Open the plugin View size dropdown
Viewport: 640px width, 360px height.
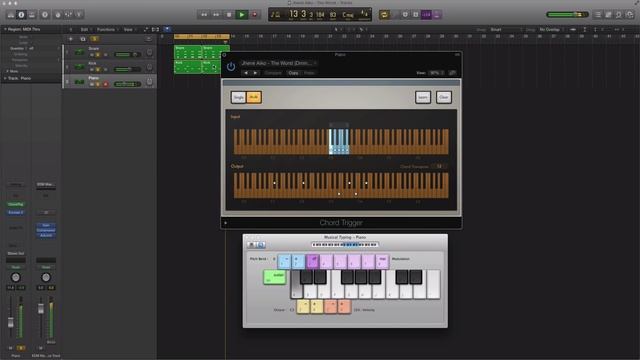pyautogui.click(x=437, y=73)
